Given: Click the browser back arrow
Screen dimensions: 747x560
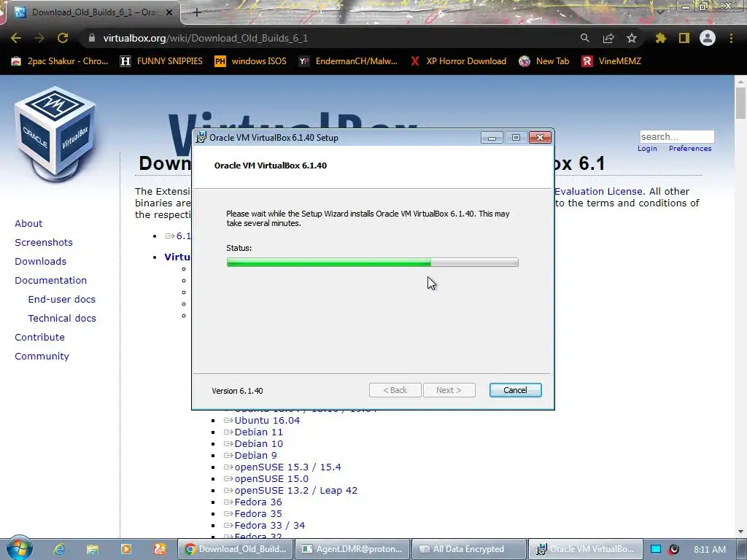Looking at the screenshot, I should point(16,38).
